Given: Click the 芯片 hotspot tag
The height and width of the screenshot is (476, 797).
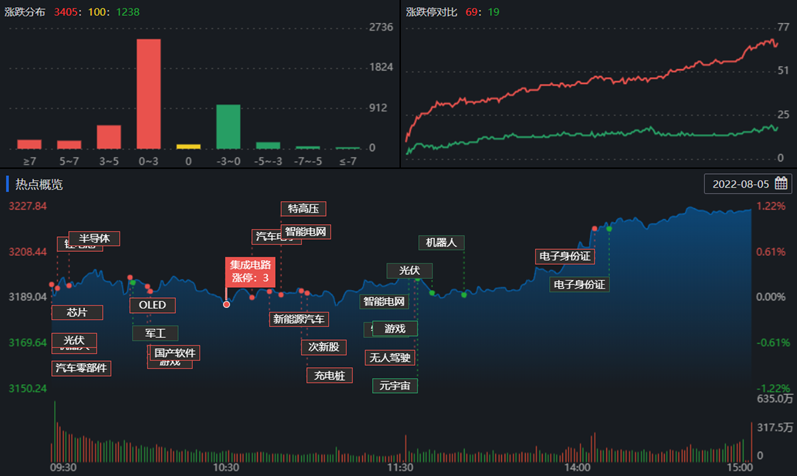Looking at the screenshot, I should (77, 312).
